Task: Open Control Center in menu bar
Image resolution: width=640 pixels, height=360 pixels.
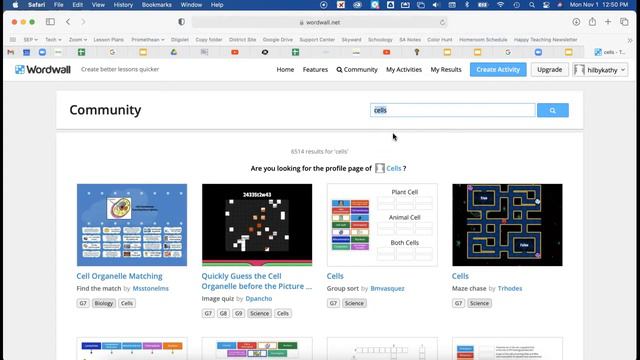Action: (546, 5)
